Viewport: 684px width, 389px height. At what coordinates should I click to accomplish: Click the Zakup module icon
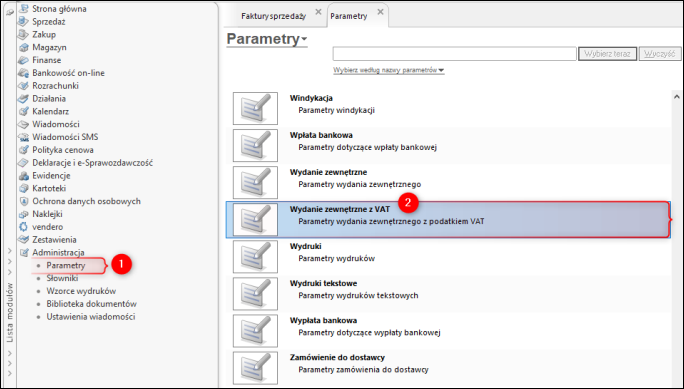pyautogui.click(x=23, y=34)
